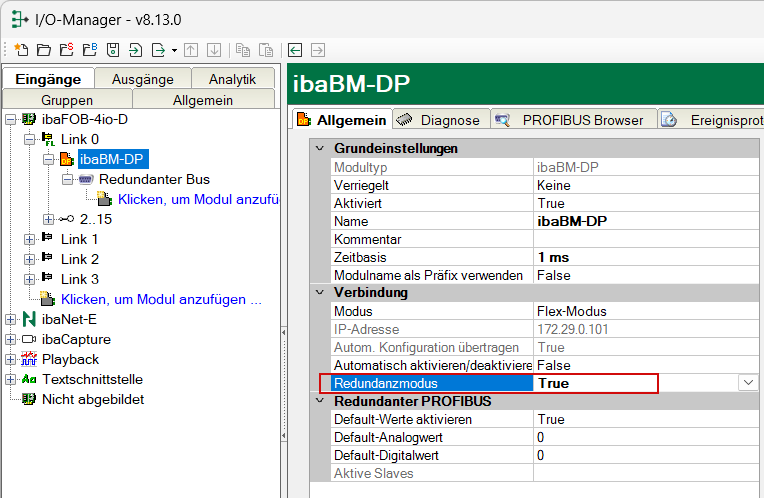Open the Redundanzmodus value dropdown arrow
The image size is (764, 498).
748,383
